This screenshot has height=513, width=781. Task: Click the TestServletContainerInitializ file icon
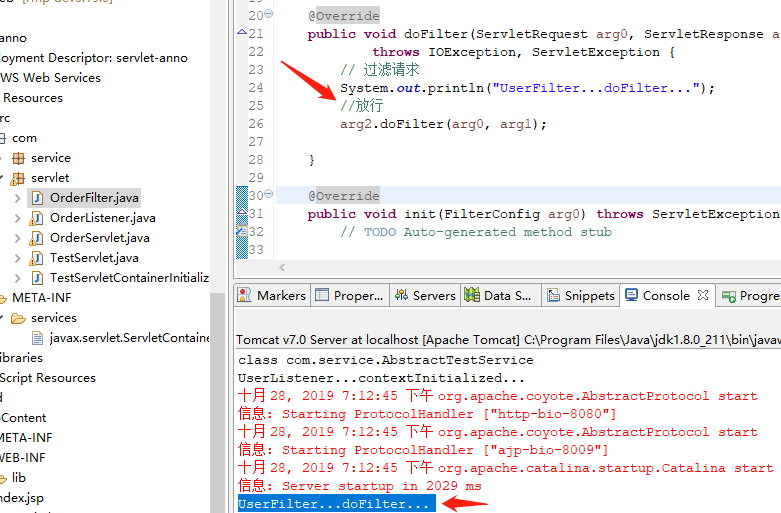pyautogui.click(x=37, y=278)
